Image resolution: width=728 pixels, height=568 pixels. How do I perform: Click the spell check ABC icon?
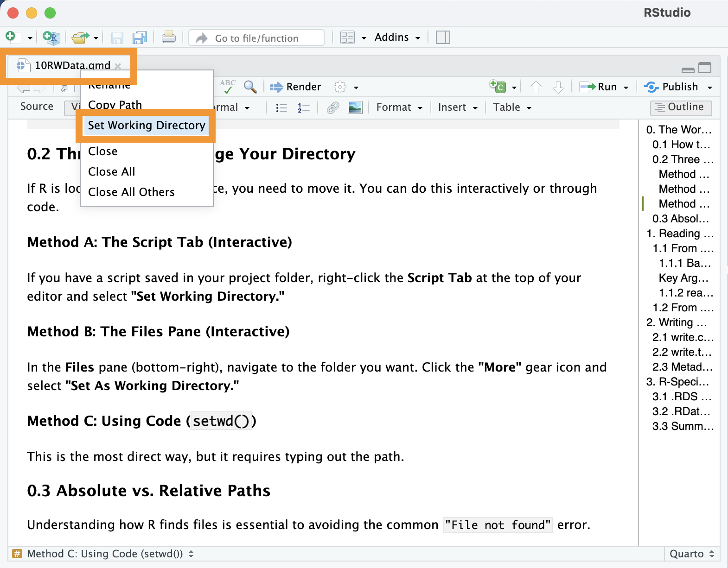[x=228, y=86]
